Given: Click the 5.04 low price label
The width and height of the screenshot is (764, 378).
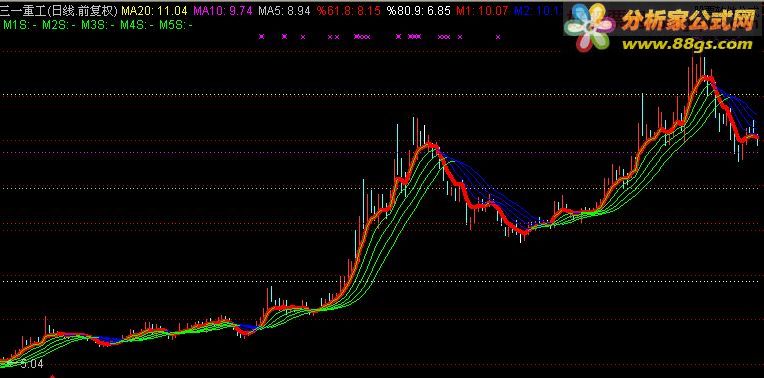Looking at the screenshot, I should pyautogui.click(x=31, y=363).
